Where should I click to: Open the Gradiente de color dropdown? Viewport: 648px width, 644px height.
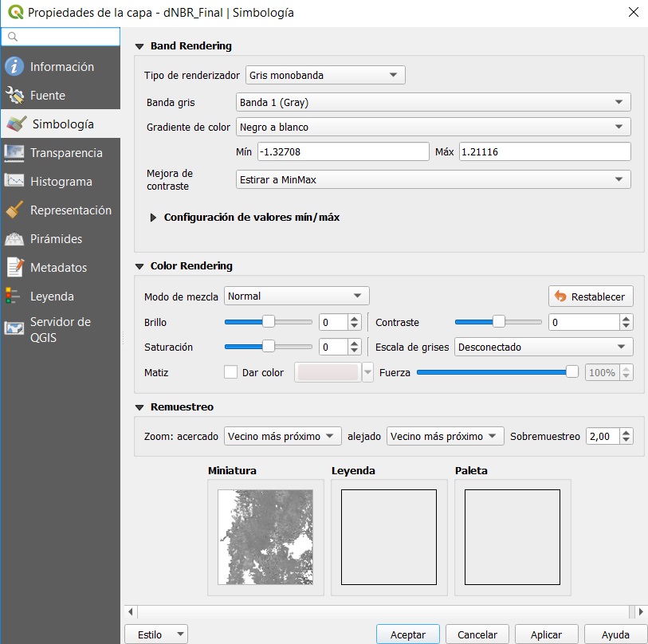click(434, 127)
